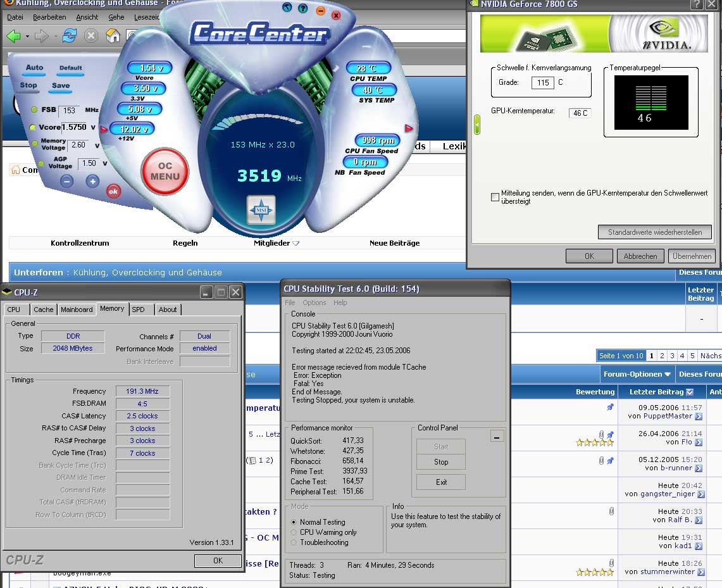Click CoreCenter minus stepper button

67,182
